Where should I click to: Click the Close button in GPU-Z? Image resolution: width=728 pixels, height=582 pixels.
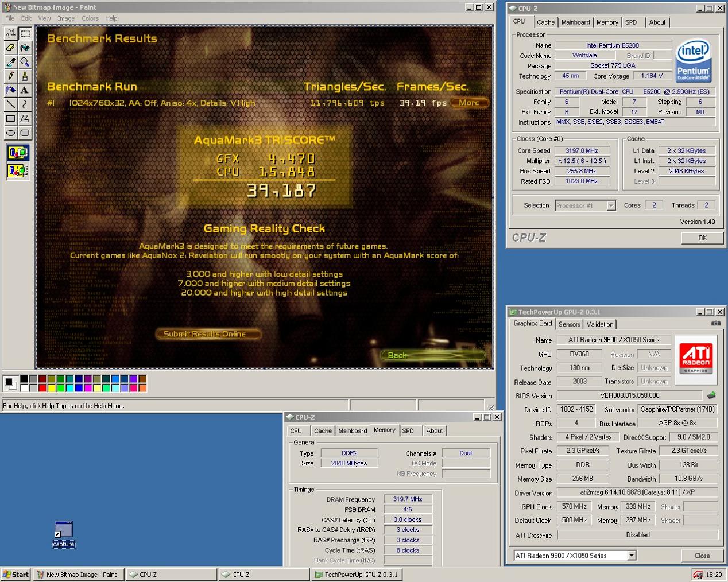[702, 556]
